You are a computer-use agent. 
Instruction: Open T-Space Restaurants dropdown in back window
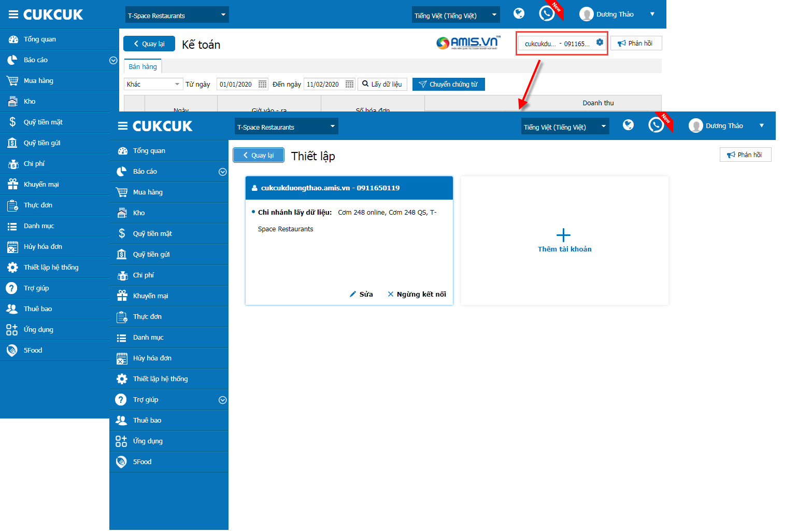pyautogui.click(x=177, y=15)
